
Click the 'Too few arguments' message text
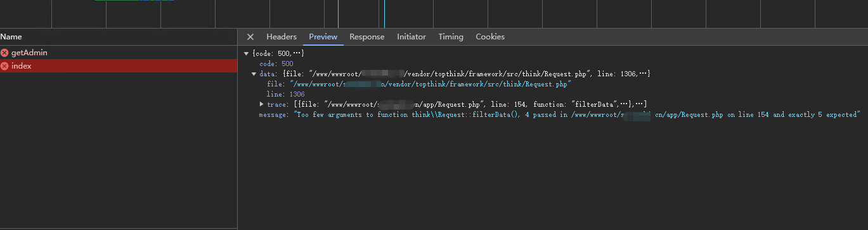point(576,114)
